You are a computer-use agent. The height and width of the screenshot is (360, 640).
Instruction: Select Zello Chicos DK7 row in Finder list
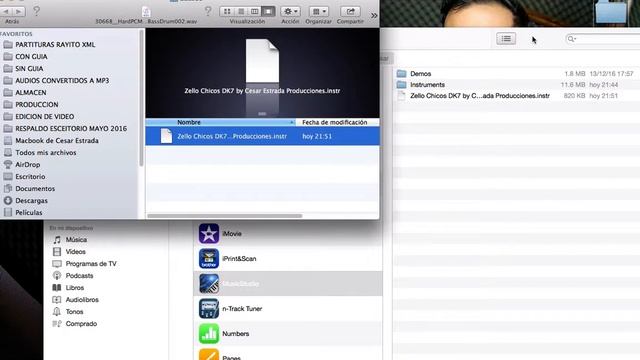coord(262,136)
